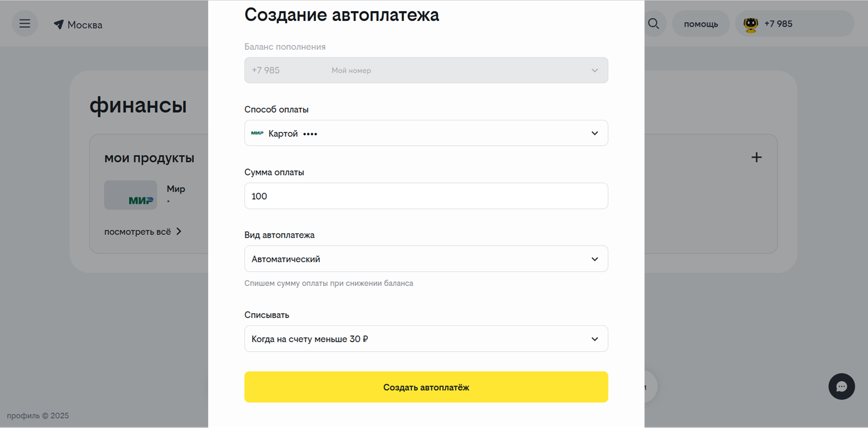Click the +7 985 profile phone number
The height and width of the screenshot is (429, 868).
click(778, 24)
